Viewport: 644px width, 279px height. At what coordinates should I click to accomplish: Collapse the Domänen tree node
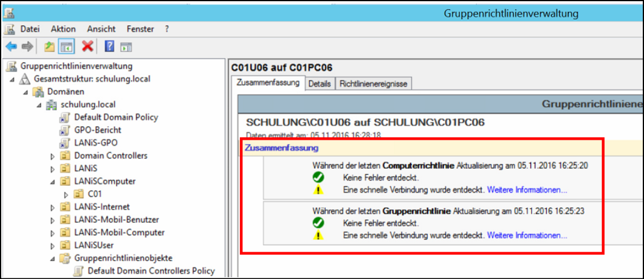click(x=27, y=92)
